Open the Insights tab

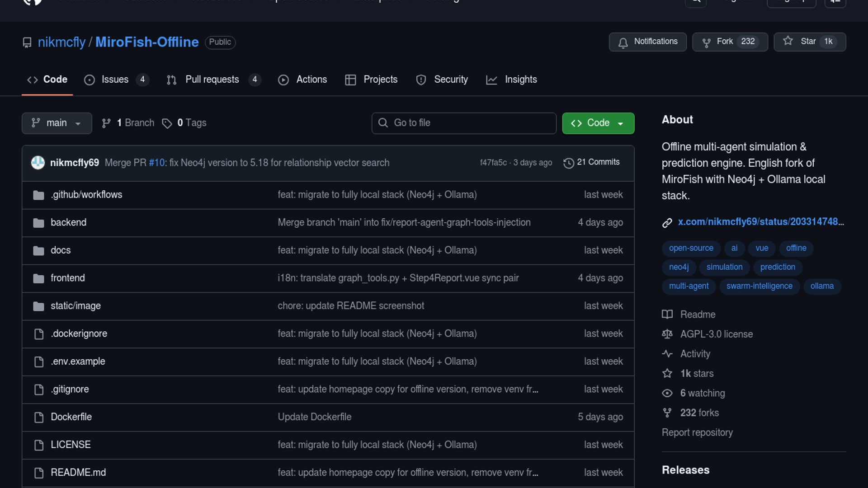(x=520, y=80)
